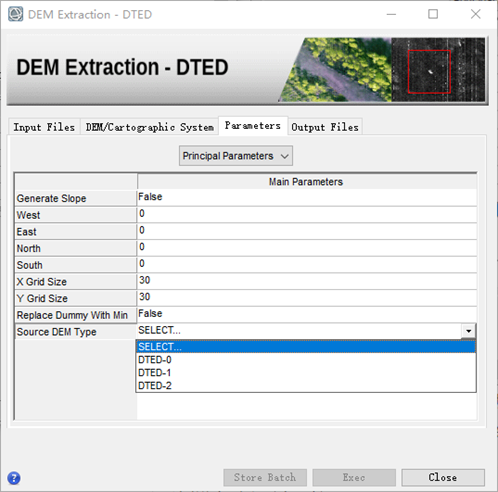Image resolution: width=498 pixels, height=492 pixels.
Task: Collapse the Source DEM Type dropdown arrow
Action: pos(469,331)
